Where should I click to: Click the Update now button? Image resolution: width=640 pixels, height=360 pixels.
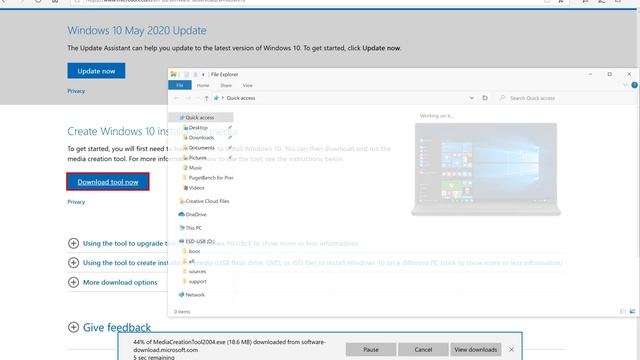click(x=96, y=71)
